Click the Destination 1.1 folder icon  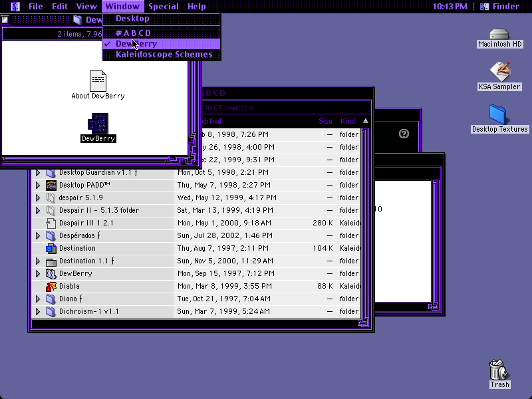click(x=51, y=261)
